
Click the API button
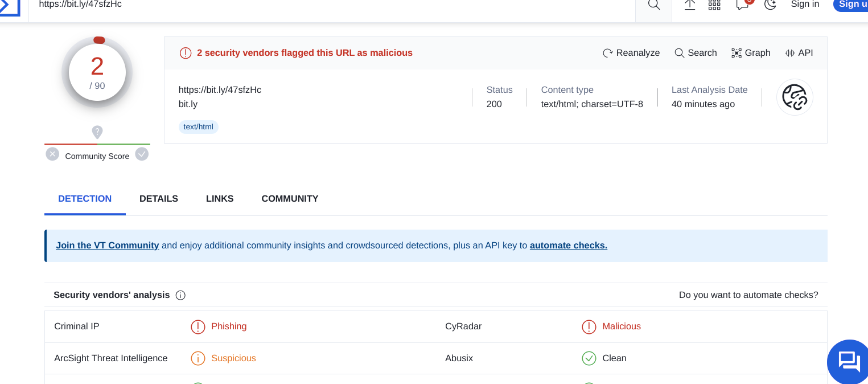pyautogui.click(x=799, y=53)
